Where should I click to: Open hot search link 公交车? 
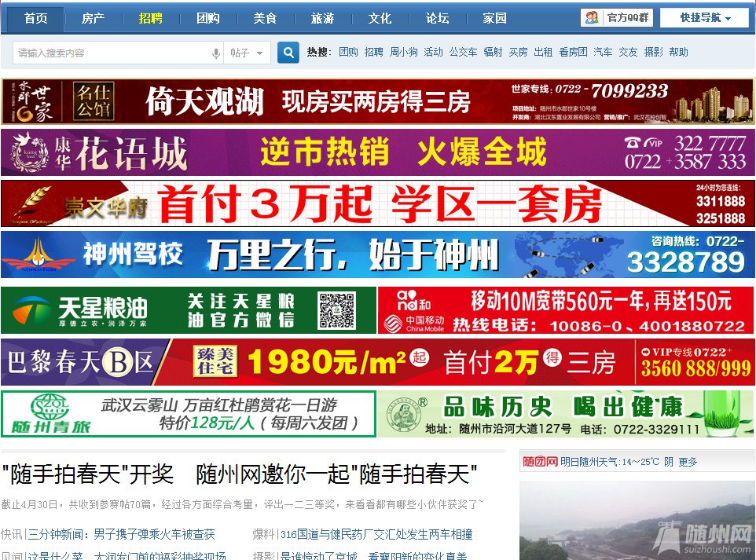(x=464, y=52)
